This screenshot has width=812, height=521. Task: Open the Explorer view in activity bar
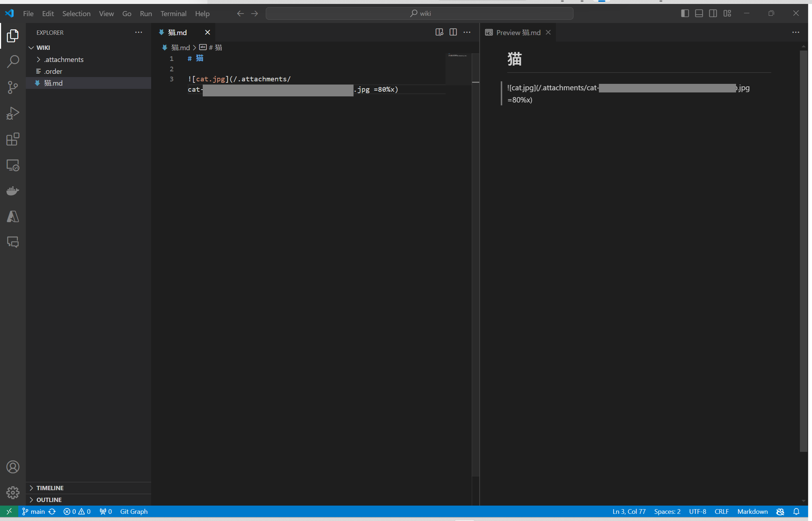pos(13,36)
